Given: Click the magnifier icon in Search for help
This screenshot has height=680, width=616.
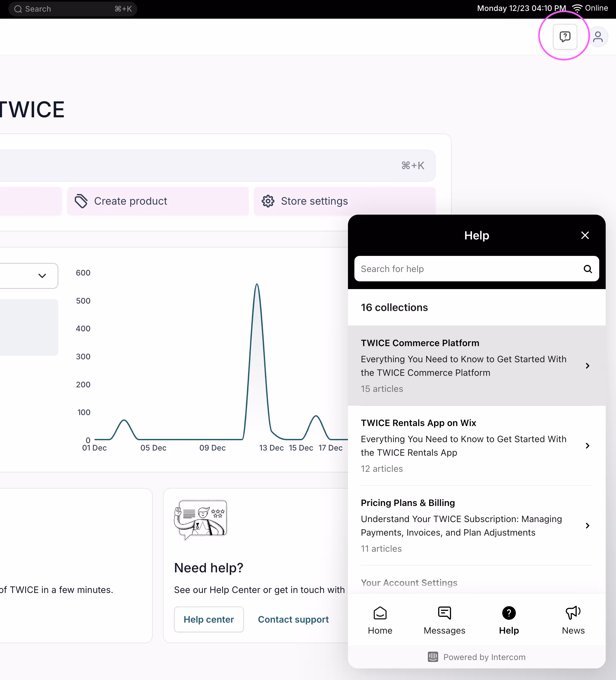Looking at the screenshot, I should tap(588, 269).
